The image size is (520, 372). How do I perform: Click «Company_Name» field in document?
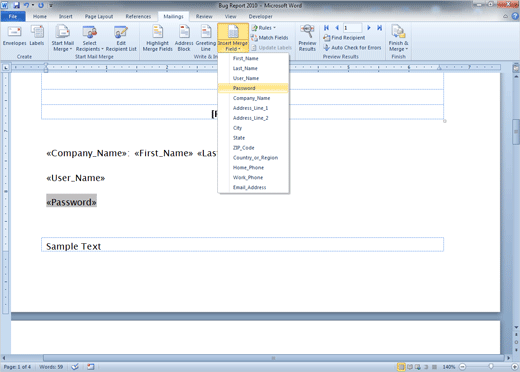click(86, 153)
